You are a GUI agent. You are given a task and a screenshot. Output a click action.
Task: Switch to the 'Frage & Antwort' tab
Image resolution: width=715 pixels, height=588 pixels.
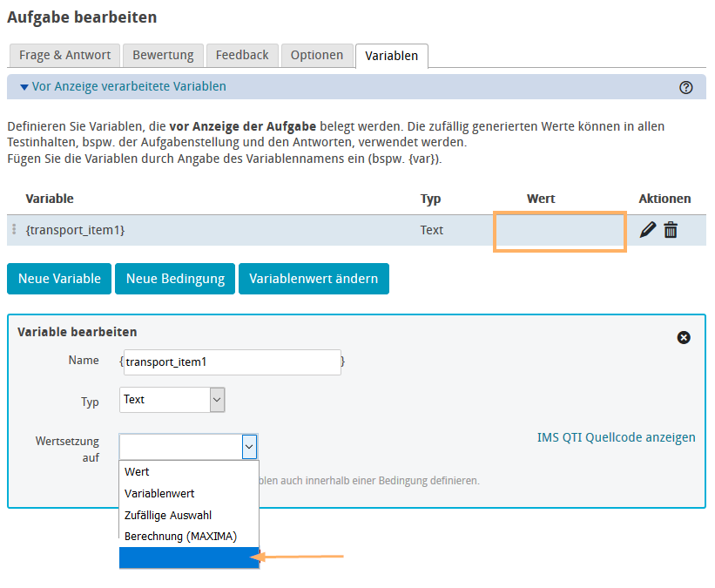coord(64,55)
